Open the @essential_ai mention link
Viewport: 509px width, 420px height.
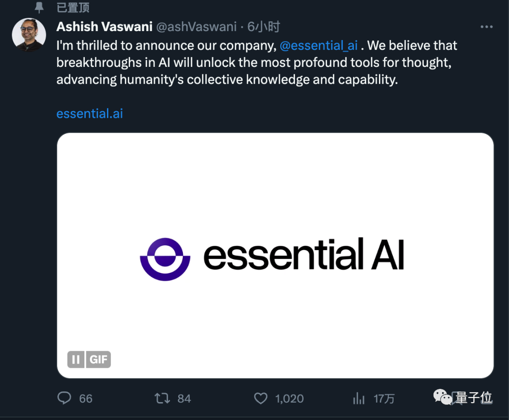(x=319, y=45)
